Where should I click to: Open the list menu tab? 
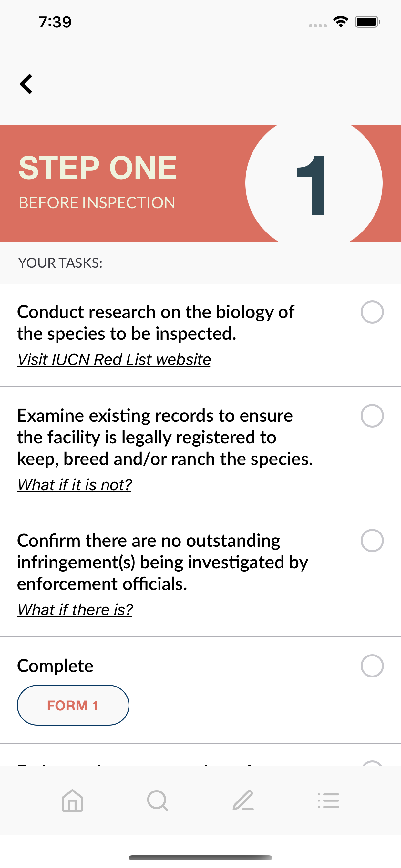328,801
